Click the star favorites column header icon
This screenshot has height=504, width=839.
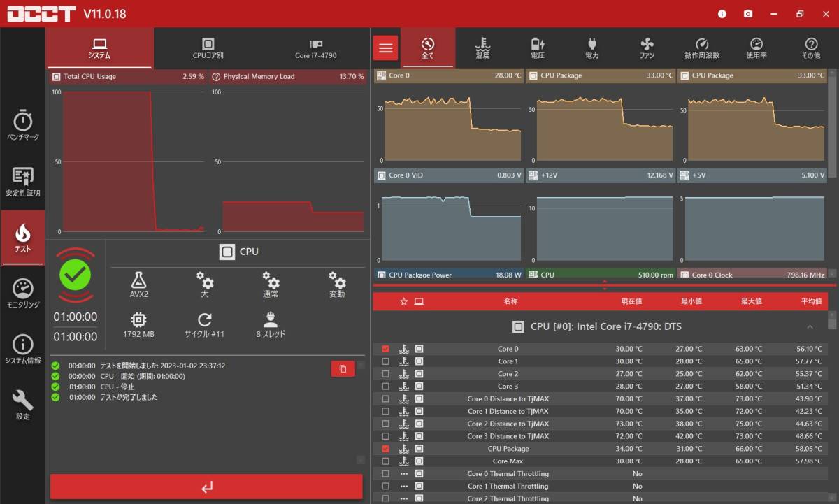coord(403,301)
